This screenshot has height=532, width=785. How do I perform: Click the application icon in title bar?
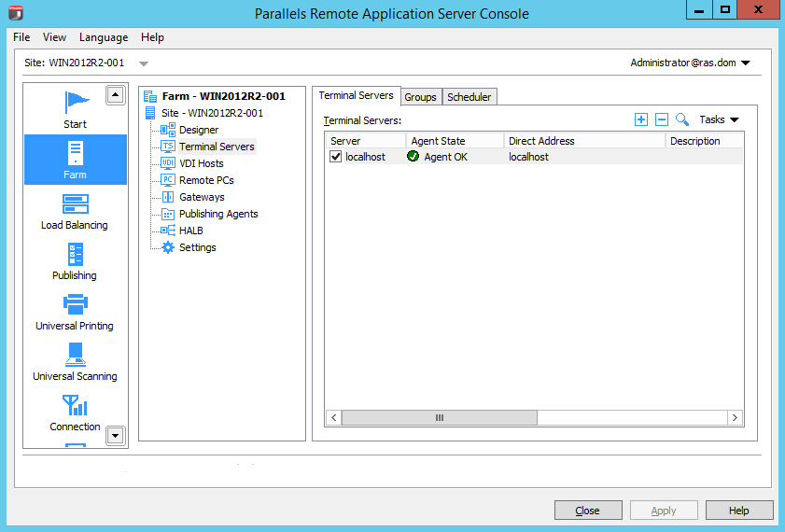(x=16, y=12)
